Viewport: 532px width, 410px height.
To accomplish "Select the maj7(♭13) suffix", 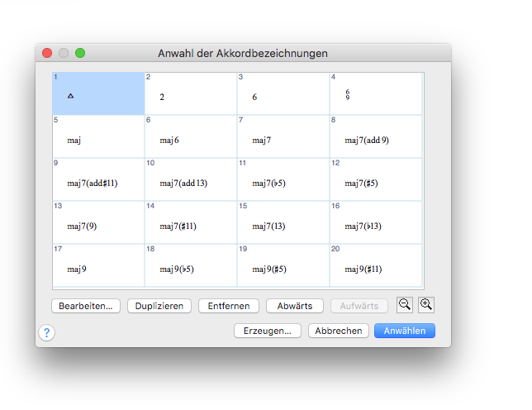I will click(x=376, y=222).
